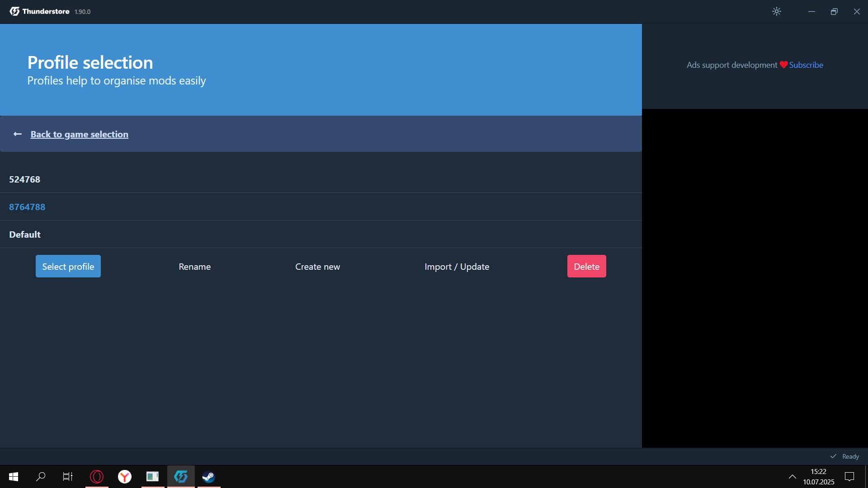Open the Windows Start menu

(14, 477)
